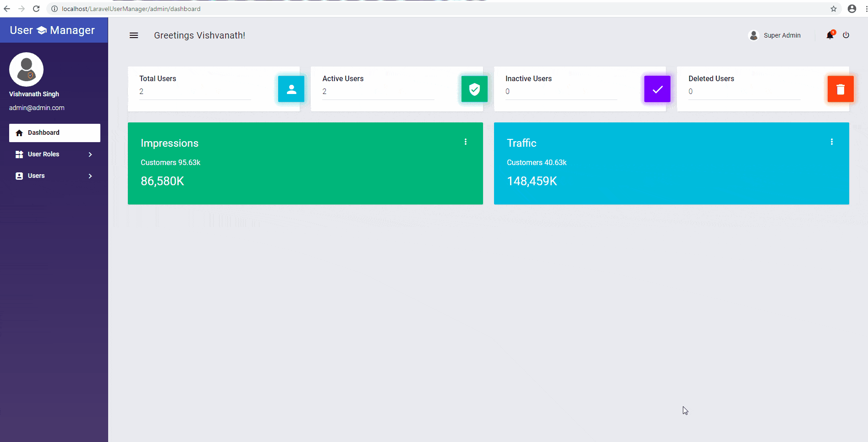Viewport: 868px width, 442px height.
Task: Click the Super Admin avatar icon
Action: 753,35
